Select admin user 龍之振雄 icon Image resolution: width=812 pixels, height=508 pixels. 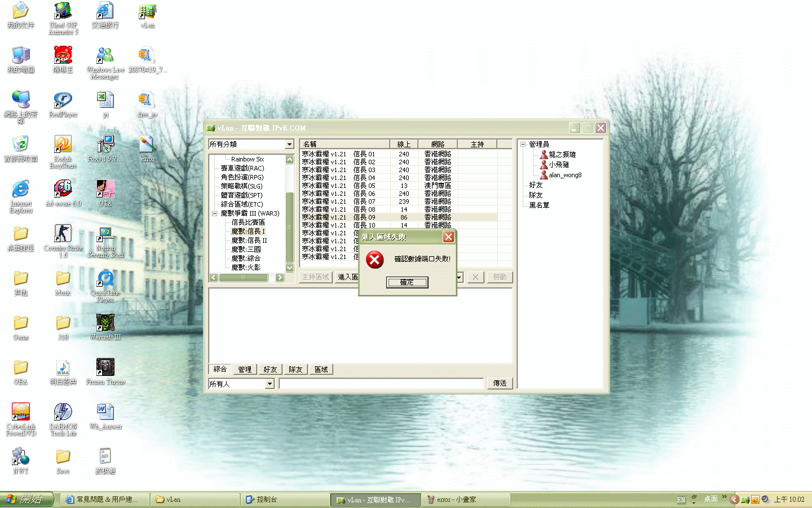[544, 154]
